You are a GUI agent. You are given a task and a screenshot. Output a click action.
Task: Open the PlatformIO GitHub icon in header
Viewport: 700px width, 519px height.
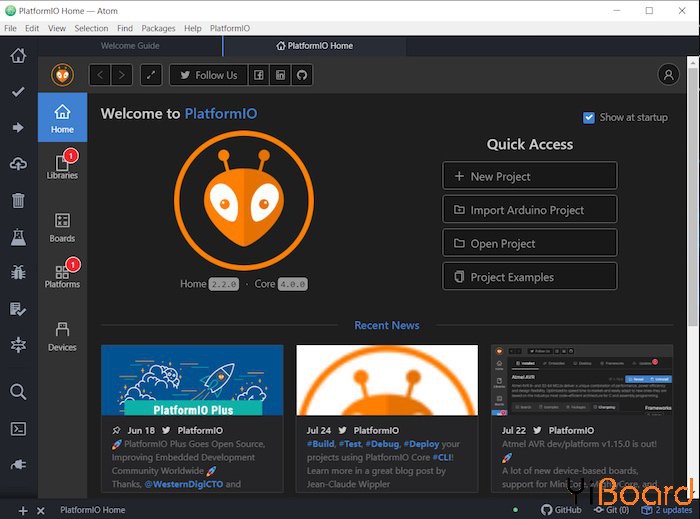302,75
